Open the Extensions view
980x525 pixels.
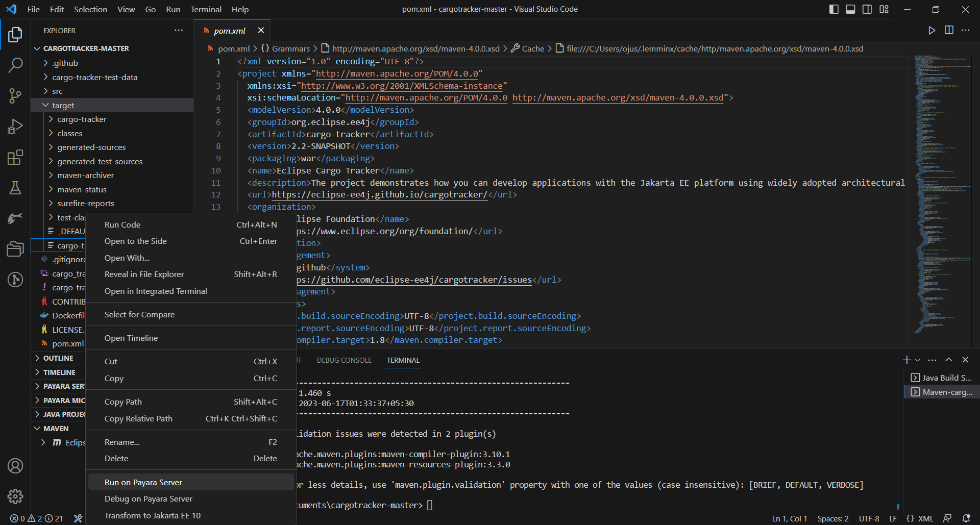tap(15, 157)
